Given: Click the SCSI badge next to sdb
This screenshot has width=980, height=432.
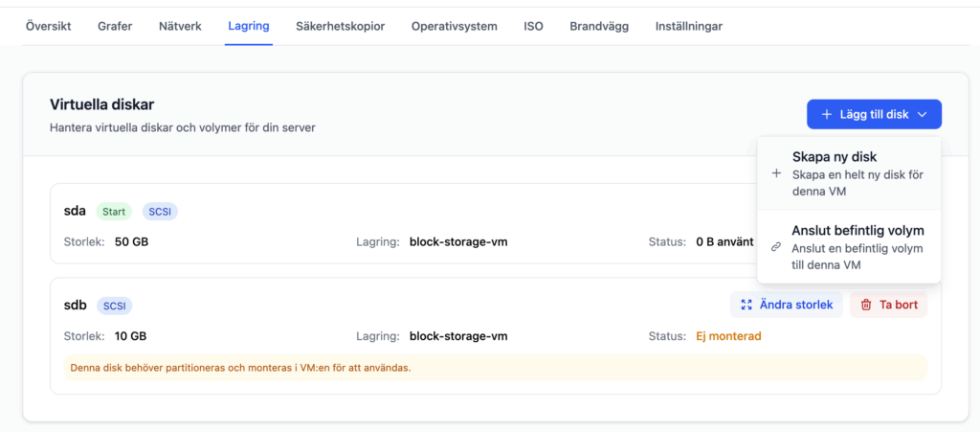Looking at the screenshot, I should pos(114,306).
